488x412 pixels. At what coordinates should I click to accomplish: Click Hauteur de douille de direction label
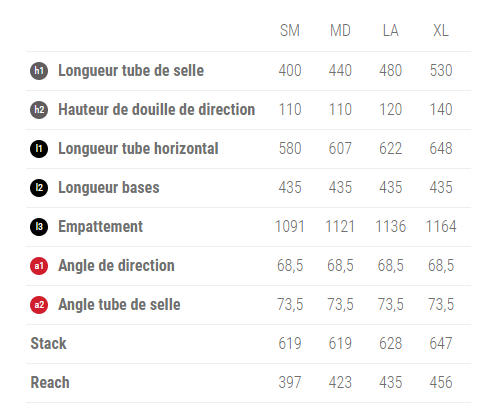pos(157,110)
